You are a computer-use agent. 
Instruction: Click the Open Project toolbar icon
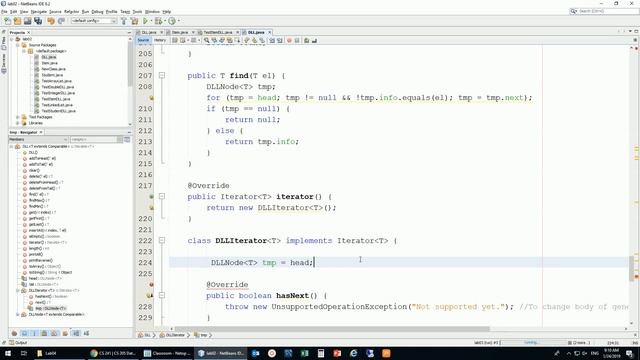[27, 21]
